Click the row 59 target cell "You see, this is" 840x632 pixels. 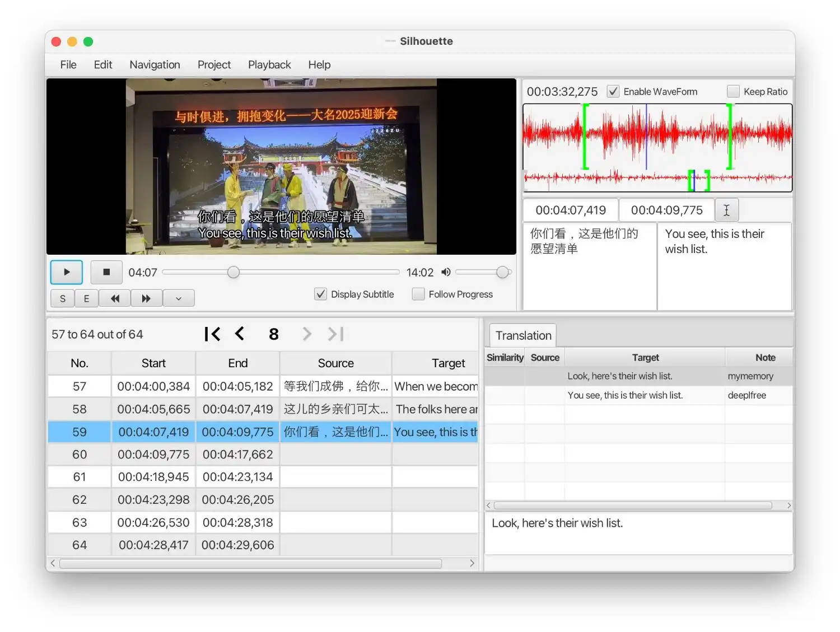click(x=435, y=432)
